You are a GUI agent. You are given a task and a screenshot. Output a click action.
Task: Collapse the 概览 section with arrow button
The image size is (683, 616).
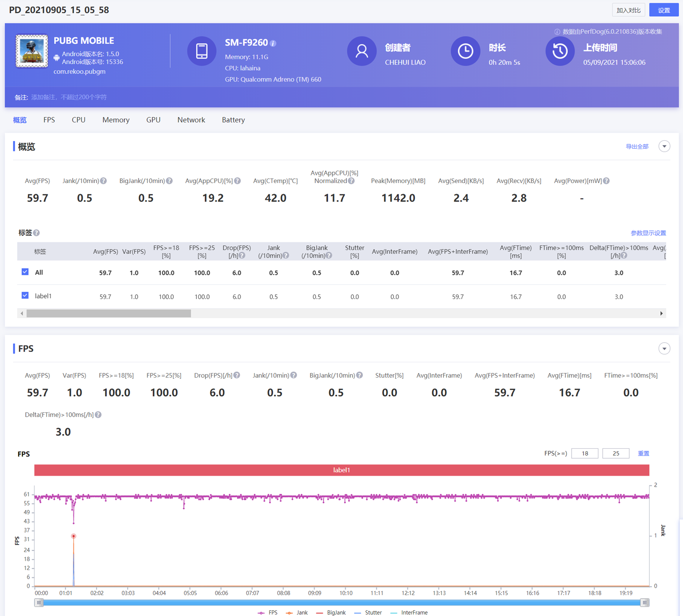664,146
